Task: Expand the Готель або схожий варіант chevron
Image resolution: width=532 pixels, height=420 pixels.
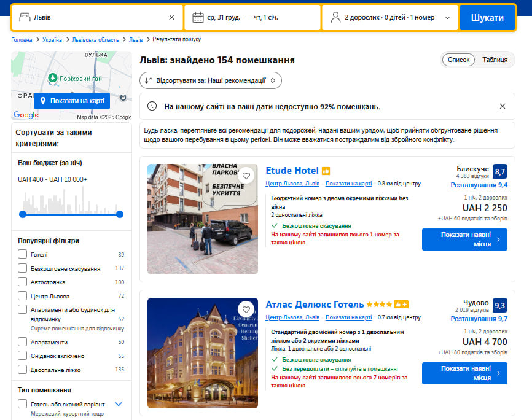Action: [x=119, y=404]
